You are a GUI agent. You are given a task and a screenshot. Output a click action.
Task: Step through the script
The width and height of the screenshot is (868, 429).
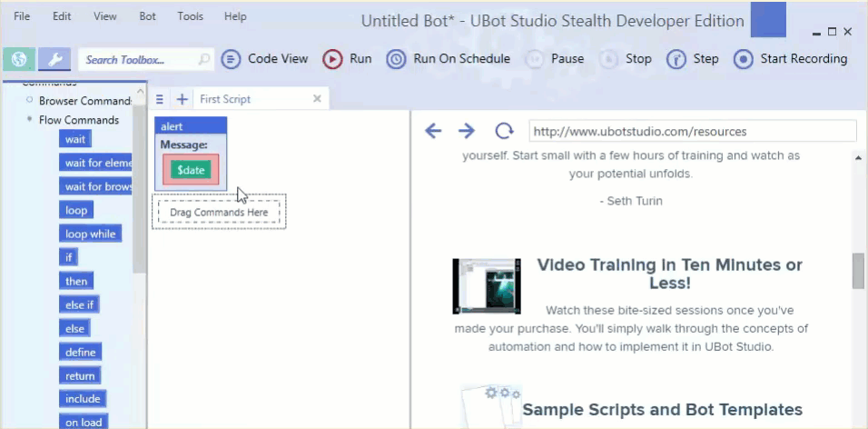coord(693,59)
